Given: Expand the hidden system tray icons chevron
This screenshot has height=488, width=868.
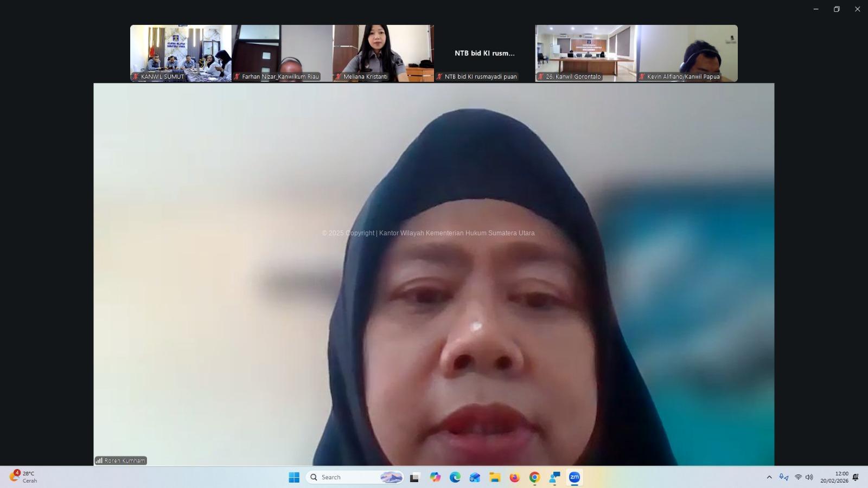Looking at the screenshot, I should pos(769,477).
